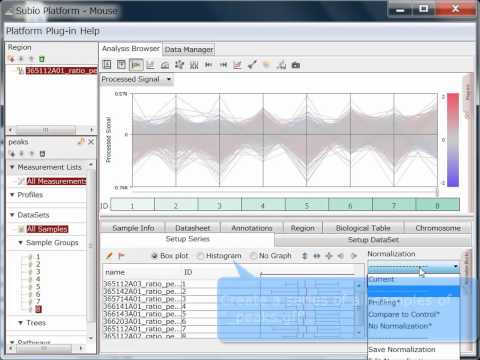Collapse the Measurement Lists section
480x360 pixels.
coord(12,167)
